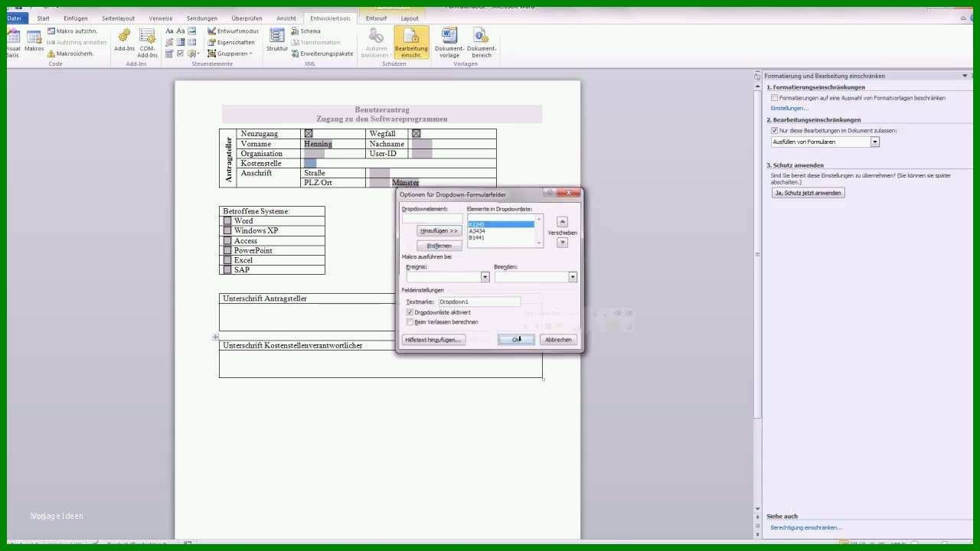Image resolution: width=980 pixels, height=551 pixels.
Task: Open the Beenden macro dropdown
Action: [572, 277]
